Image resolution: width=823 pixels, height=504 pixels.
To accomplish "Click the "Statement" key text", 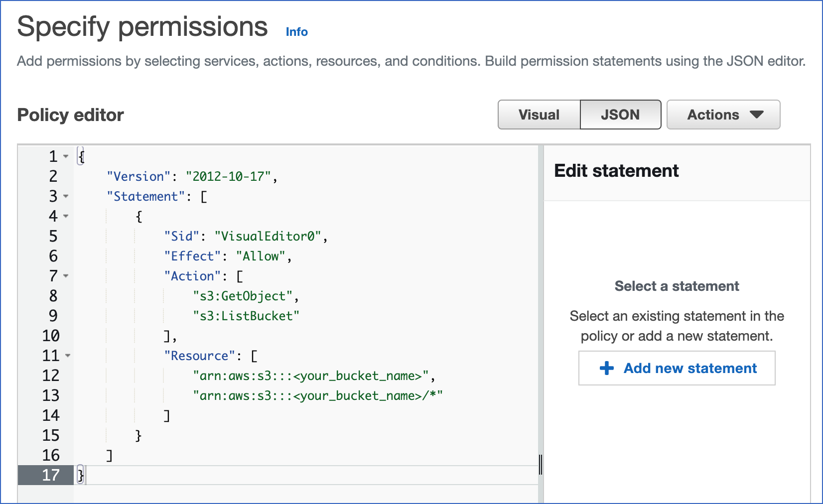I will click(x=146, y=196).
